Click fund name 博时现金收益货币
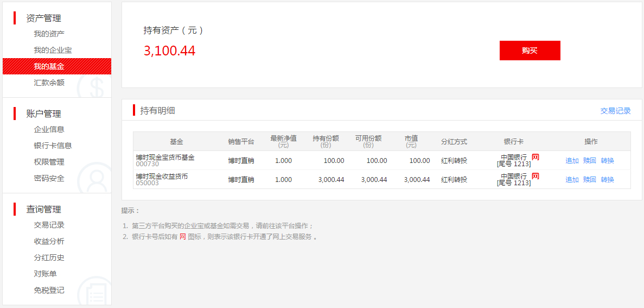 click(162, 176)
